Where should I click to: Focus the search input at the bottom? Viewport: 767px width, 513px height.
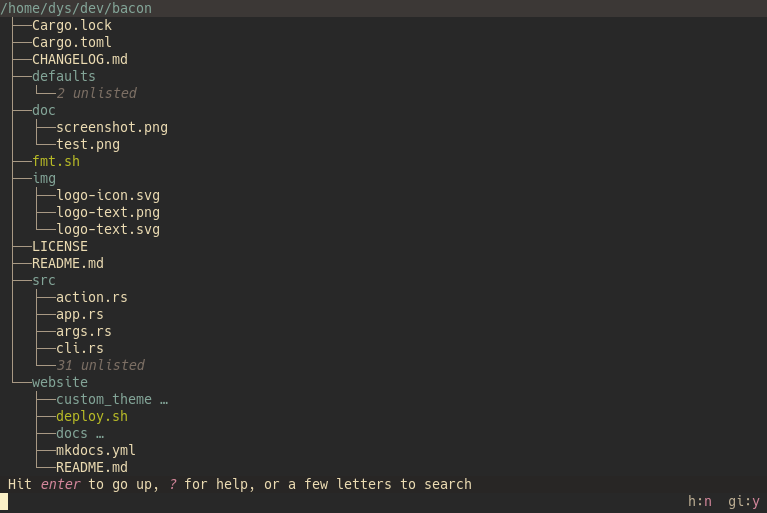tap(342, 502)
